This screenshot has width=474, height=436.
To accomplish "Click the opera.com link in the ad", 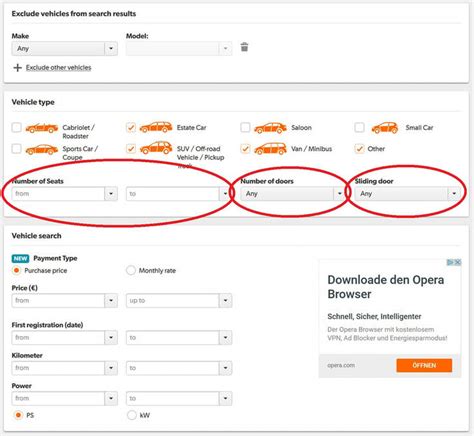I will pos(341,365).
